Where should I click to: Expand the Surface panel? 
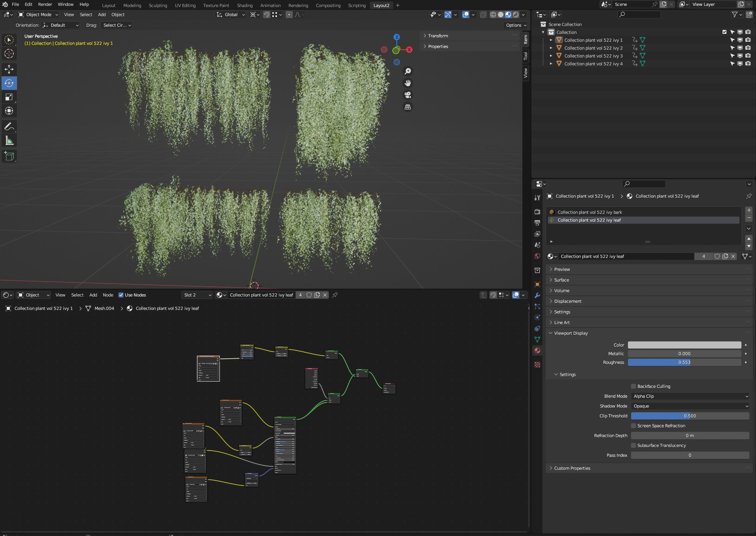pyautogui.click(x=561, y=280)
